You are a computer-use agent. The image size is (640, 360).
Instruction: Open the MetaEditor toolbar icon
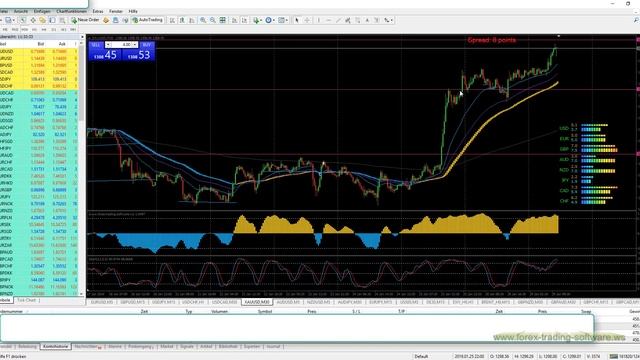[x=106, y=20]
